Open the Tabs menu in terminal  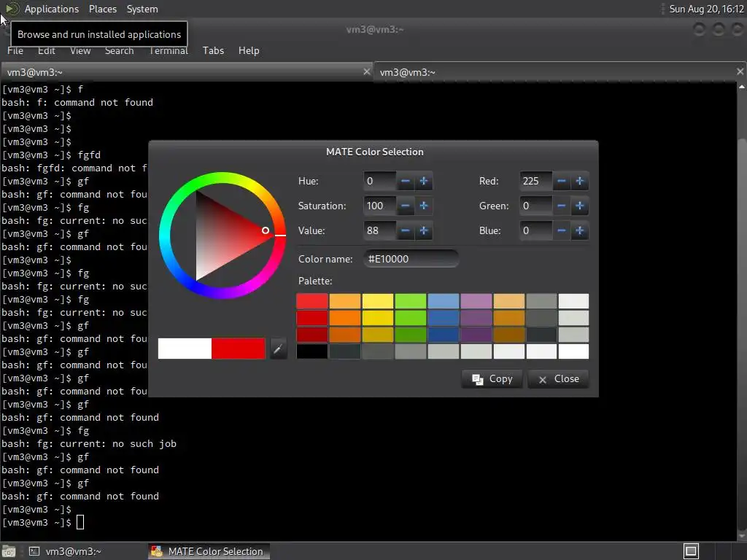click(213, 50)
